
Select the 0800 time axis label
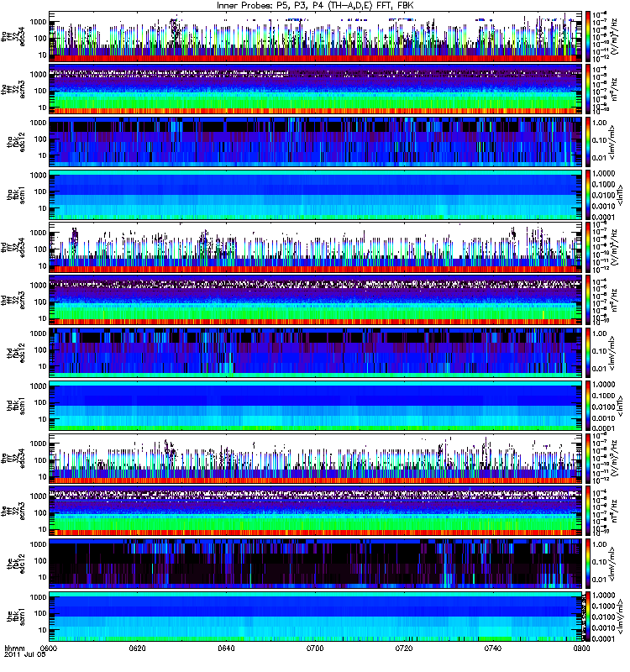(x=581, y=648)
